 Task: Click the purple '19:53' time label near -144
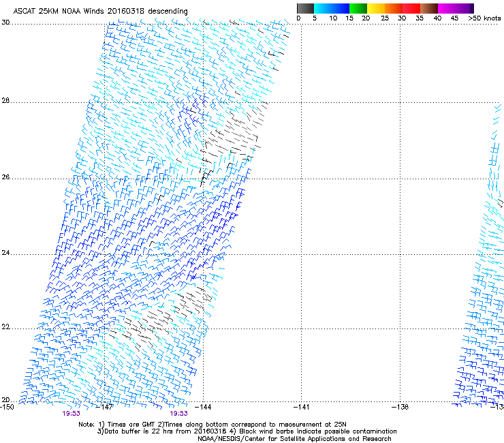point(178,414)
